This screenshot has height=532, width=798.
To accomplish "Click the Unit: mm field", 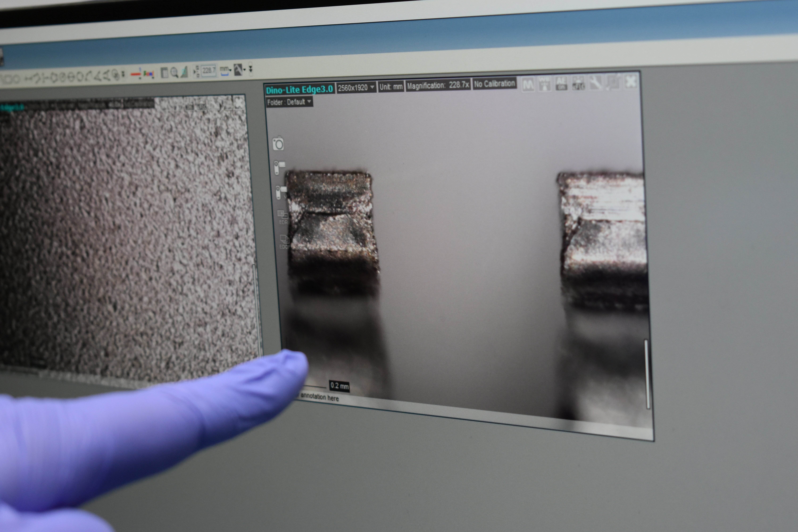I will [391, 87].
